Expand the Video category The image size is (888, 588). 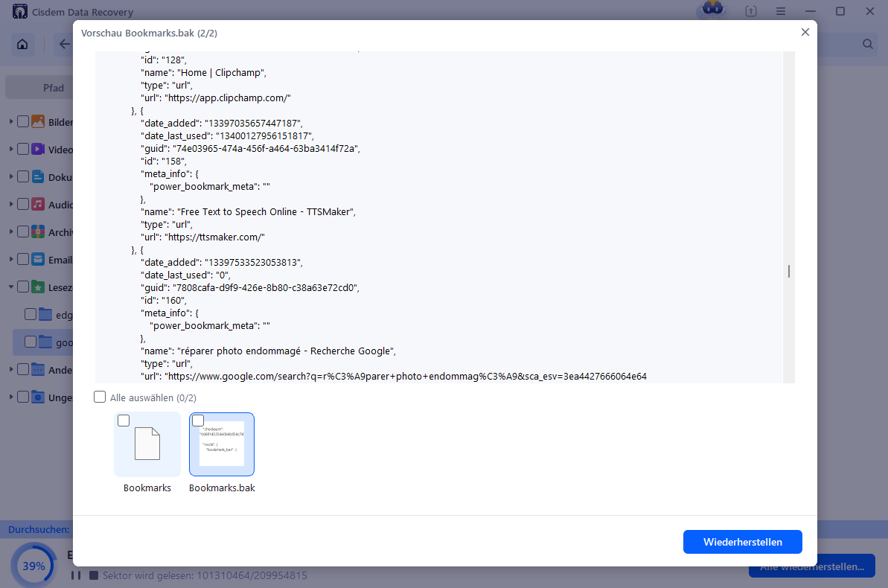click(10, 149)
